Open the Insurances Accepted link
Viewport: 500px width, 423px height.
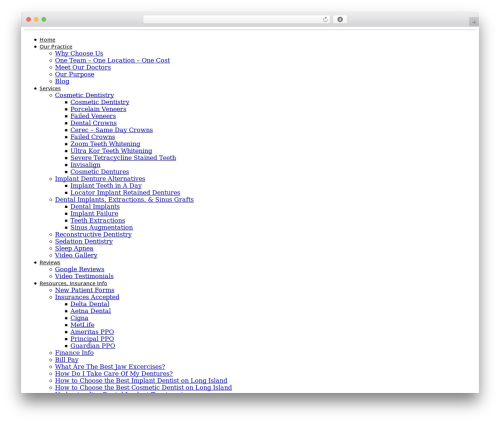pos(87,297)
